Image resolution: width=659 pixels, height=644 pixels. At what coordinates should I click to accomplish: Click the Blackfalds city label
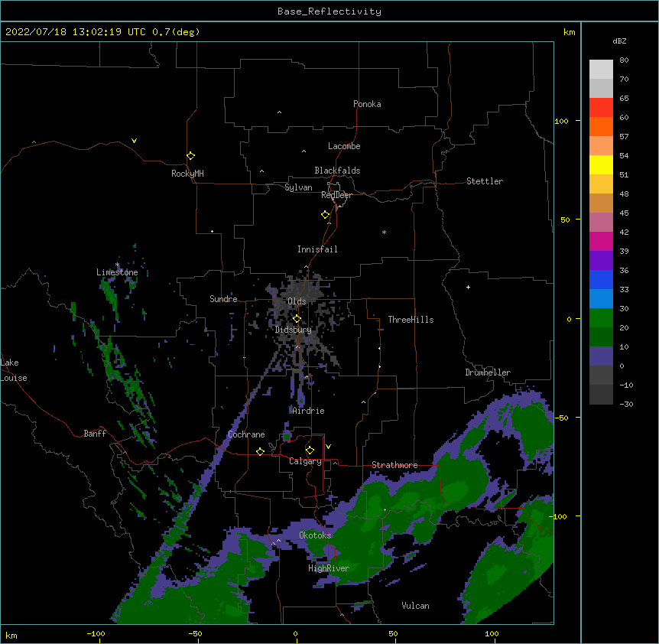pyautogui.click(x=337, y=171)
